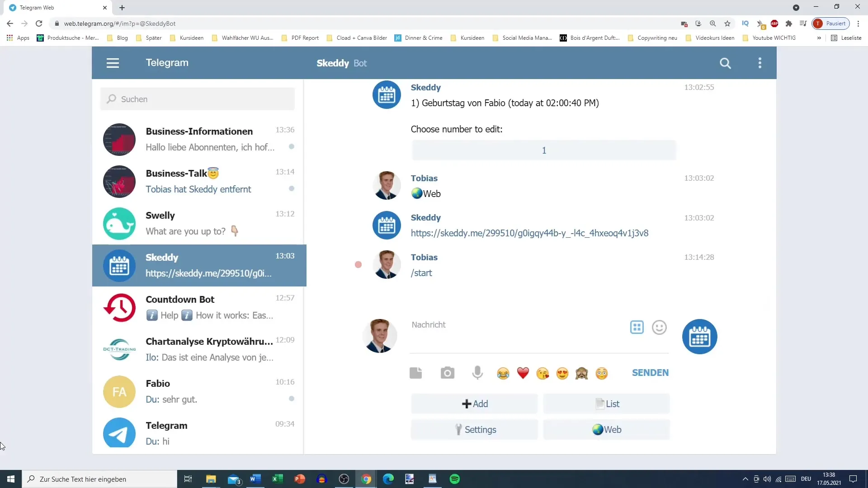Insert the heart-eyes emoji
The image size is (868, 488).
562,374
